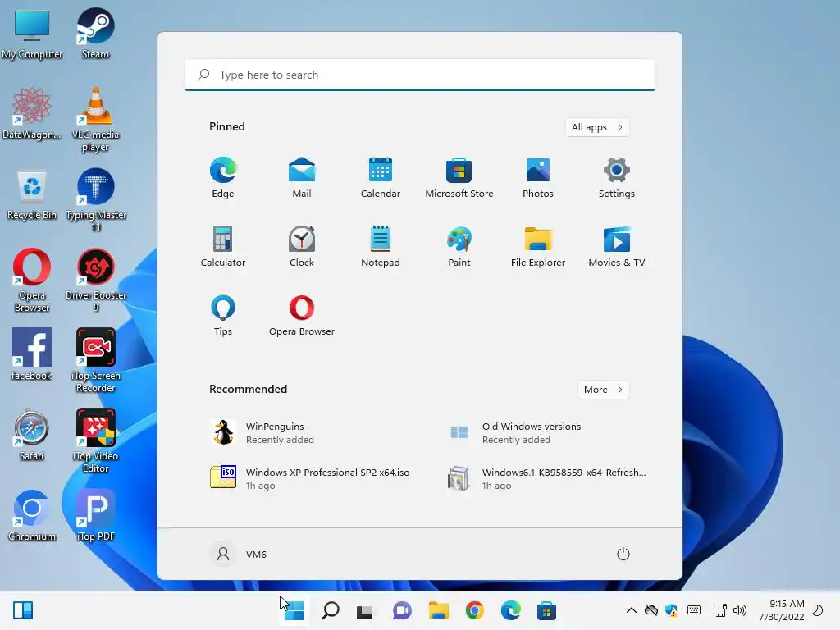The height and width of the screenshot is (630, 840).
Task: Open Windows Security tray icon
Action: point(671,610)
